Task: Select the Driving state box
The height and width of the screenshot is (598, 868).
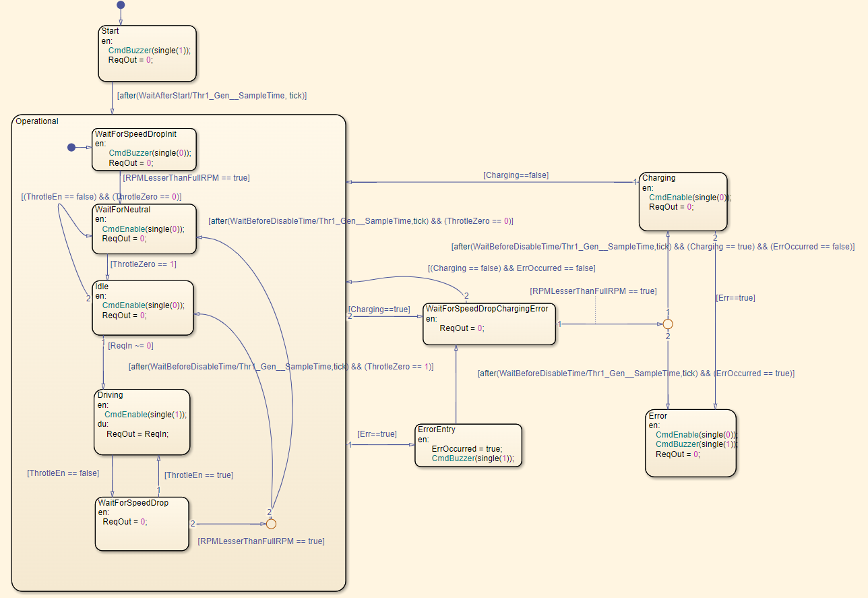Action: (x=142, y=421)
